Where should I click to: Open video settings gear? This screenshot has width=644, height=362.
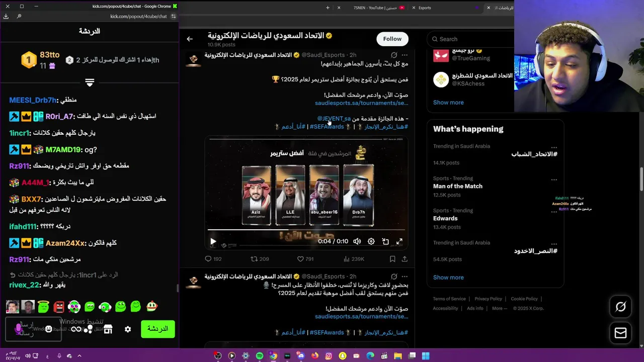(371, 241)
